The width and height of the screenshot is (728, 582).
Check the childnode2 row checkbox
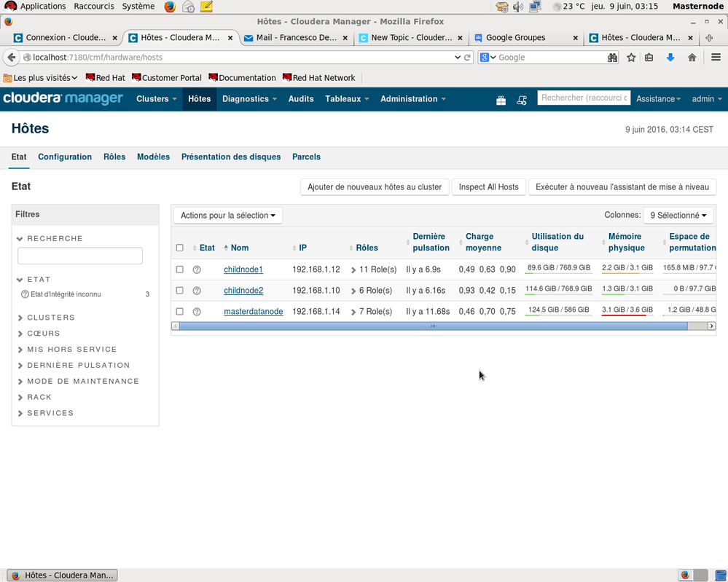click(180, 290)
